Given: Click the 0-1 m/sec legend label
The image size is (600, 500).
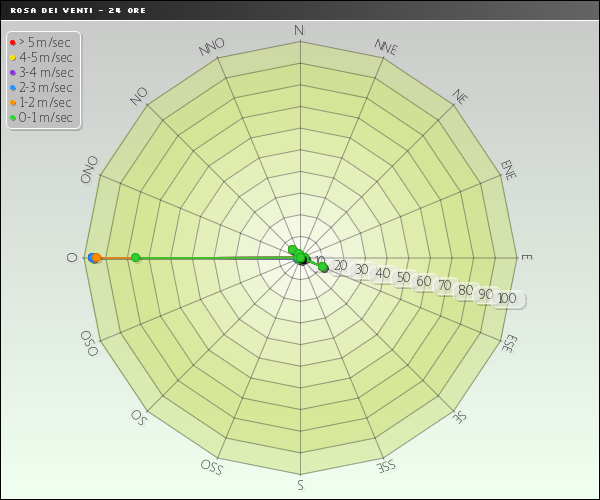Looking at the screenshot, I should (x=45, y=117).
